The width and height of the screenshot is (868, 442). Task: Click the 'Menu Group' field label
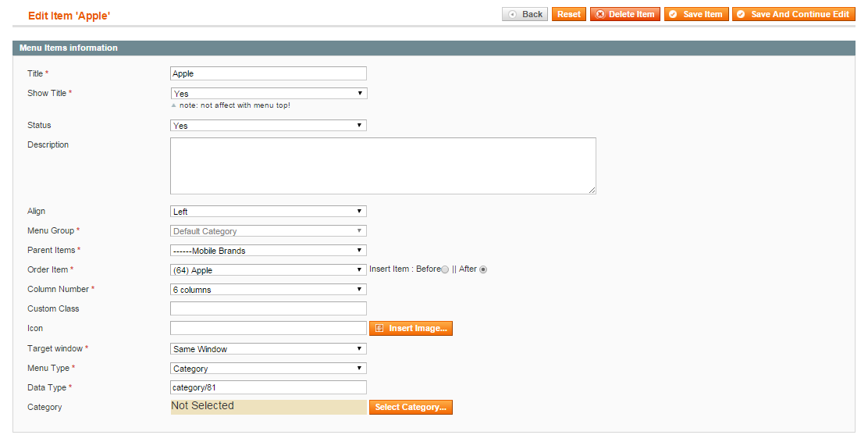(x=51, y=230)
